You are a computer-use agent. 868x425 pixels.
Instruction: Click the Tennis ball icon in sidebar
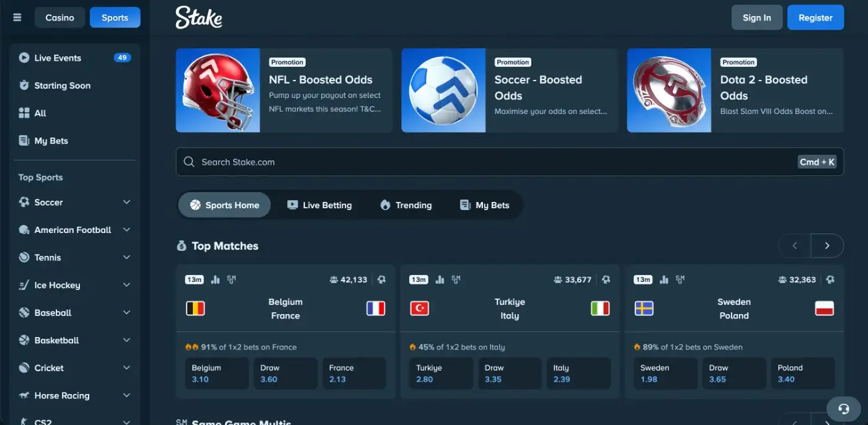pos(24,257)
